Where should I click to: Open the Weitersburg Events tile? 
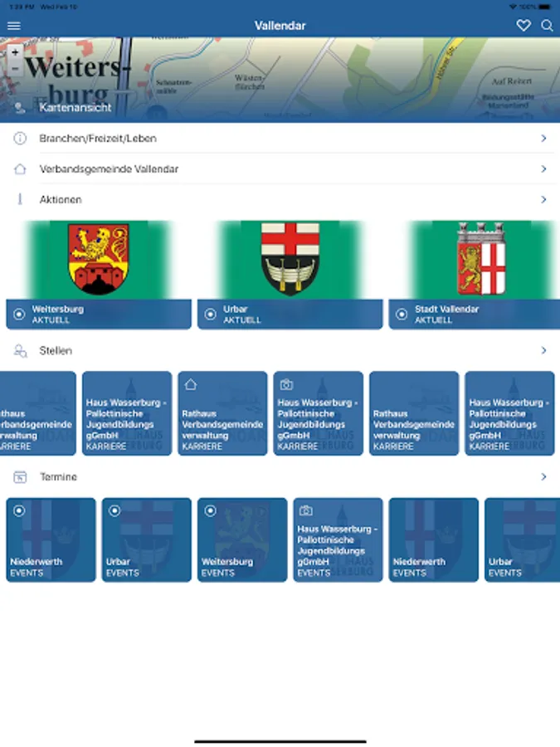coord(242,539)
